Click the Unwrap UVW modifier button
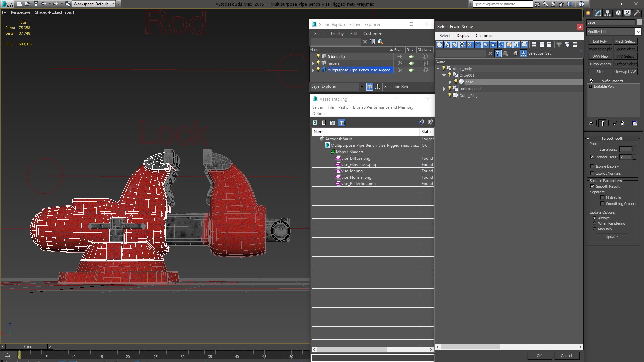The width and height of the screenshot is (644, 362). coord(625,72)
